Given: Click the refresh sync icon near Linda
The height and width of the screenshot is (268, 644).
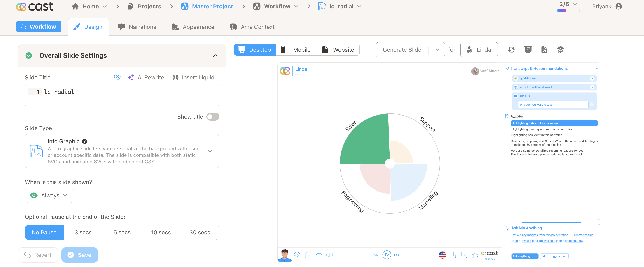Looking at the screenshot, I should [511, 50].
